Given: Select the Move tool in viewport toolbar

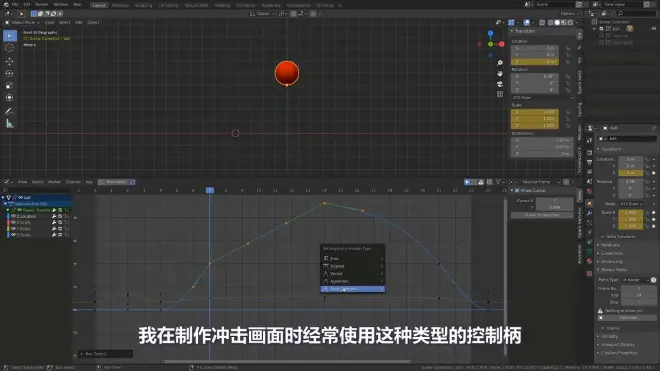Looking at the screenshot, I should (9, 61).
